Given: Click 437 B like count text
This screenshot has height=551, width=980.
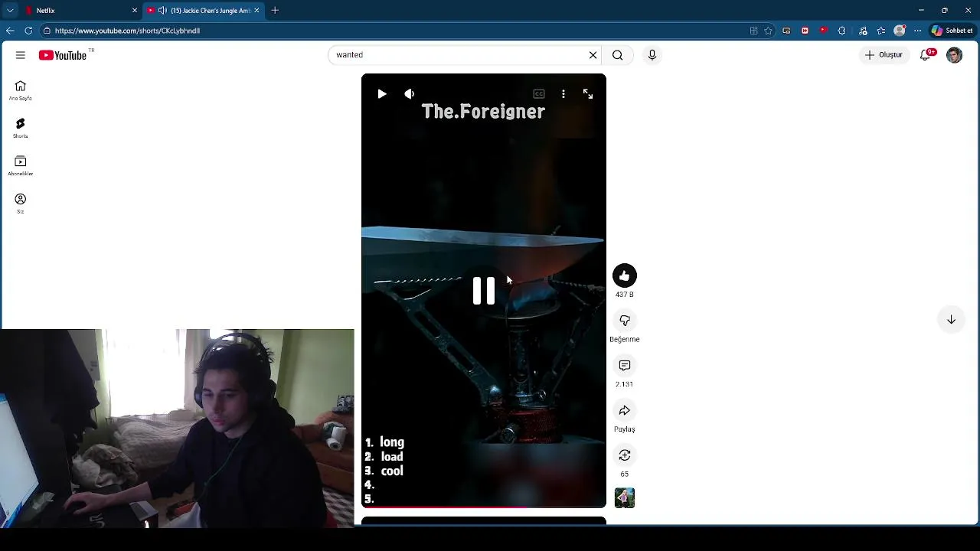Looking at the screenshot, I should coord(625,295).
